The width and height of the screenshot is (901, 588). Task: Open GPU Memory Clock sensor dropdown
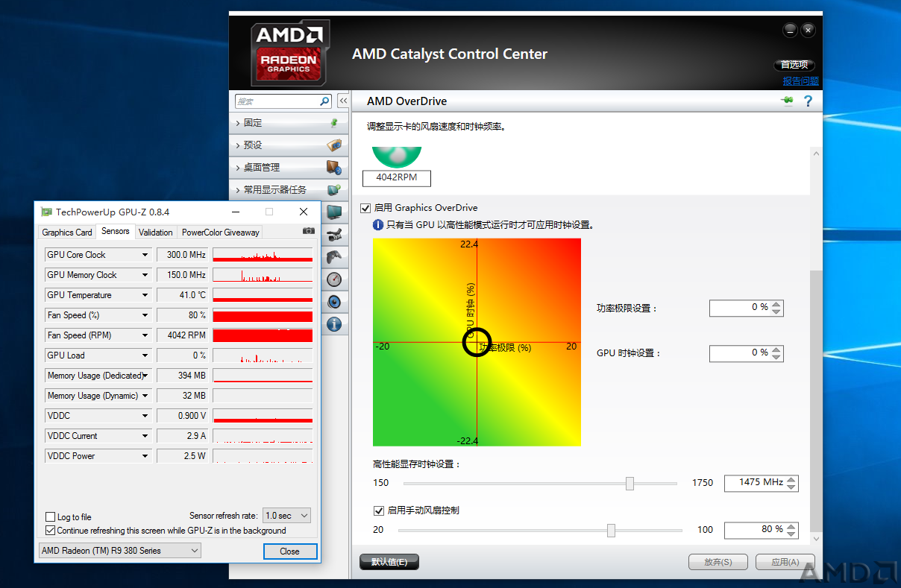(x=145, y=275)
